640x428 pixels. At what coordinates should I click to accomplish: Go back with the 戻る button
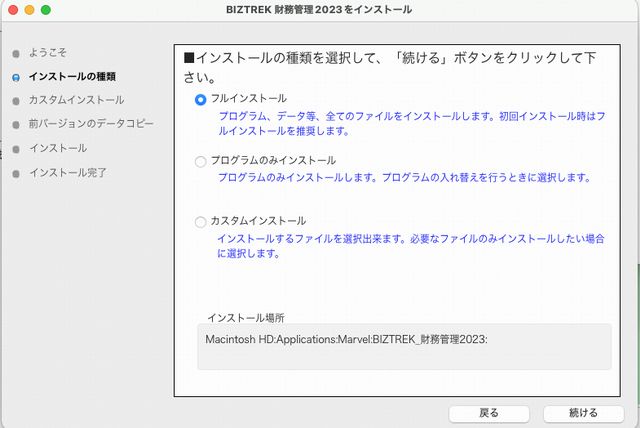[x=489, y=413]
